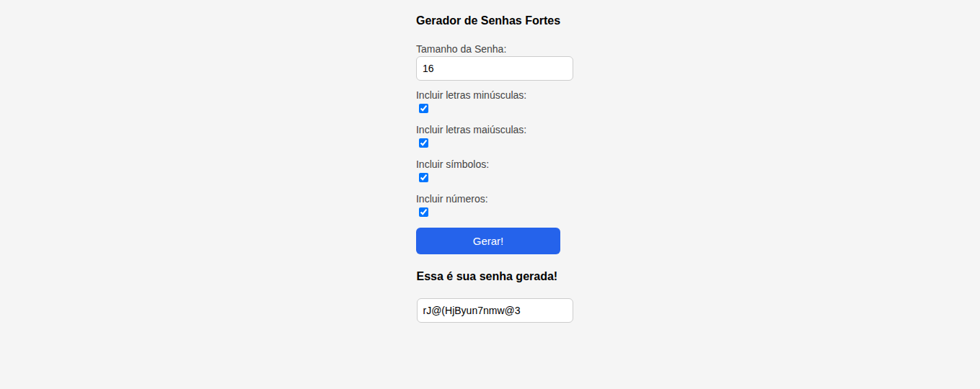Click the Gerador de Senhas Fortes heading
This screenshot has width=980, height=389.
tap(488, 20)
